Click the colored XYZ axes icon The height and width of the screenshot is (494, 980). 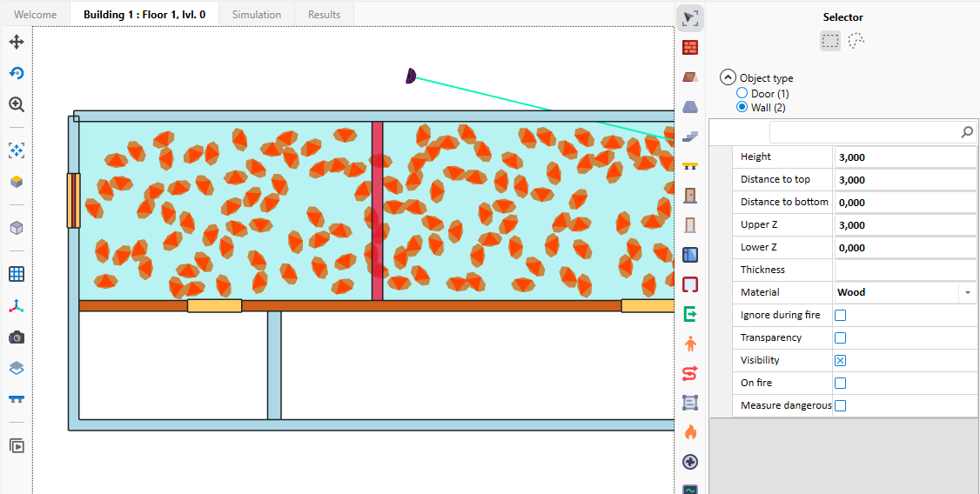coord(17,305)
